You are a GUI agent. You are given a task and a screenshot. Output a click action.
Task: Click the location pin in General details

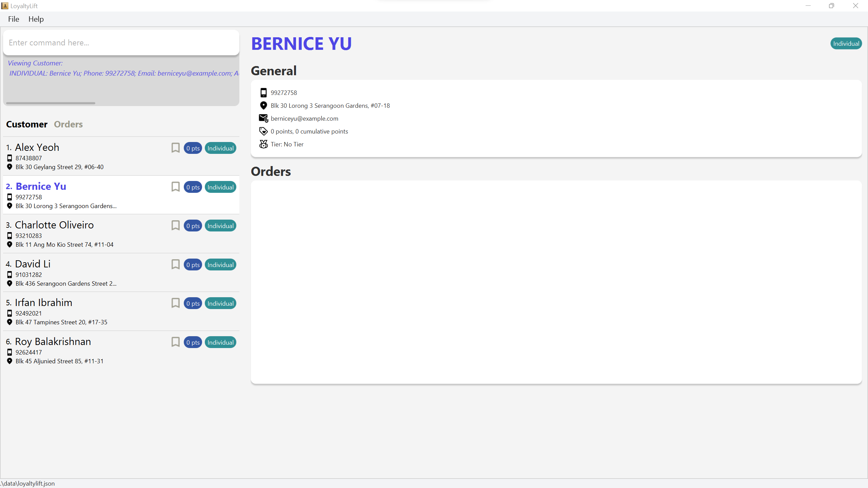tap(263, 105)
